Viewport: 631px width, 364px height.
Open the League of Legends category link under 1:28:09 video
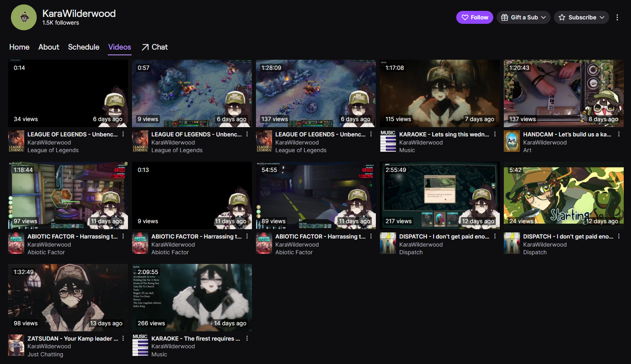tap(301, 150)
